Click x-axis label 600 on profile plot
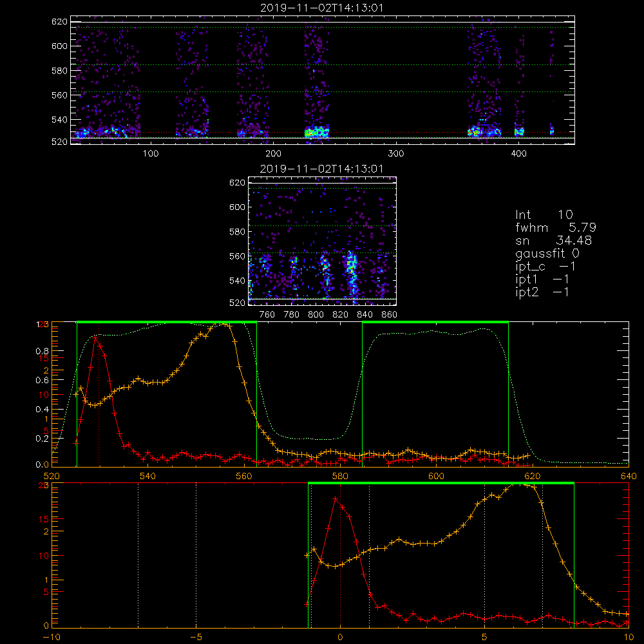 pyautogui.click(x=436, y=476)
